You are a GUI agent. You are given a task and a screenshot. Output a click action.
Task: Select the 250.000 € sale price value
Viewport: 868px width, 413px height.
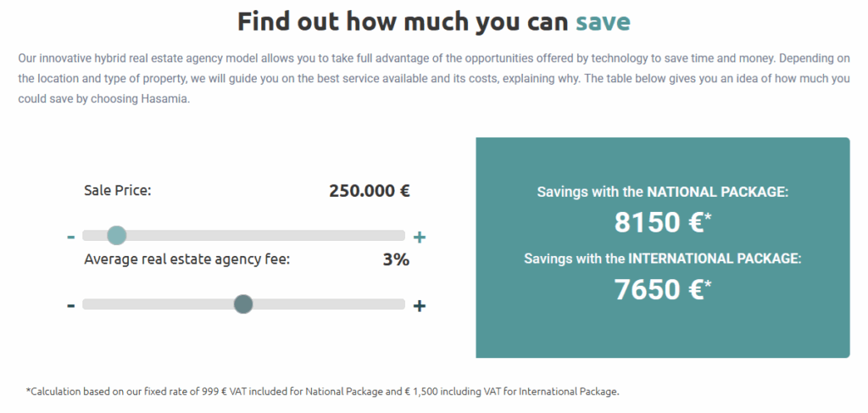pos(369,190)
